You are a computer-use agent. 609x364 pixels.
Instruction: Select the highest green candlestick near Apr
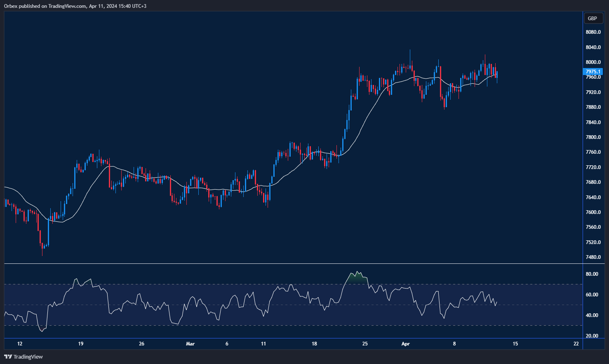pos(410,66)
